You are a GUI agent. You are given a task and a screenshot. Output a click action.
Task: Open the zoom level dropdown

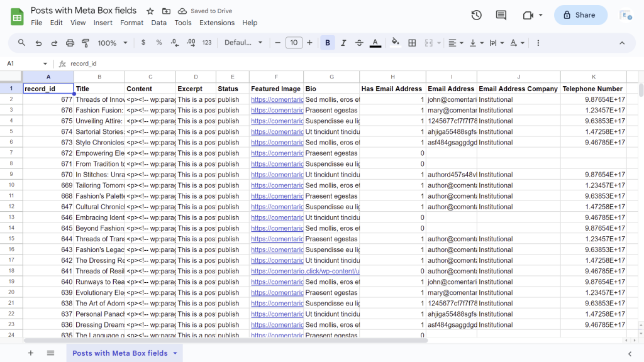(125, 43)
